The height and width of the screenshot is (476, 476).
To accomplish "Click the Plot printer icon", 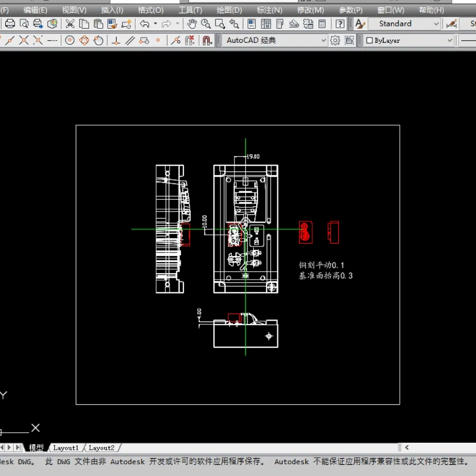I will (x=10, y=23).
